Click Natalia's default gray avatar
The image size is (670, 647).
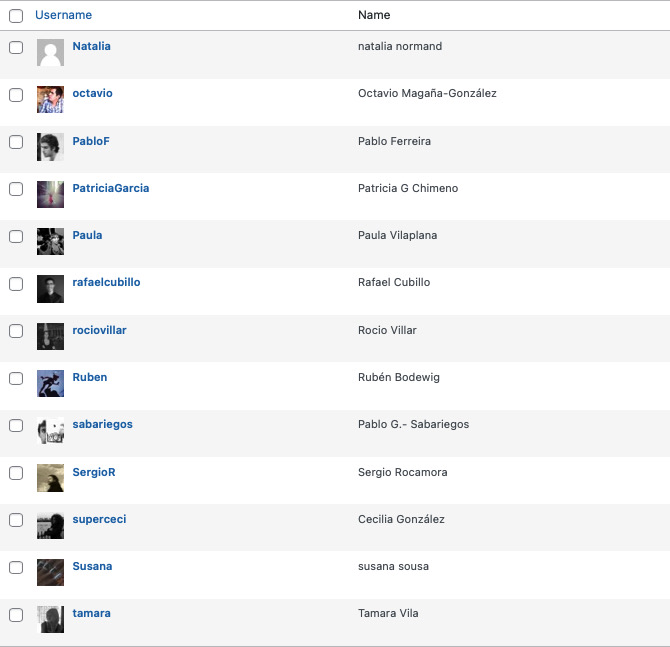click(x=50, y=53)
